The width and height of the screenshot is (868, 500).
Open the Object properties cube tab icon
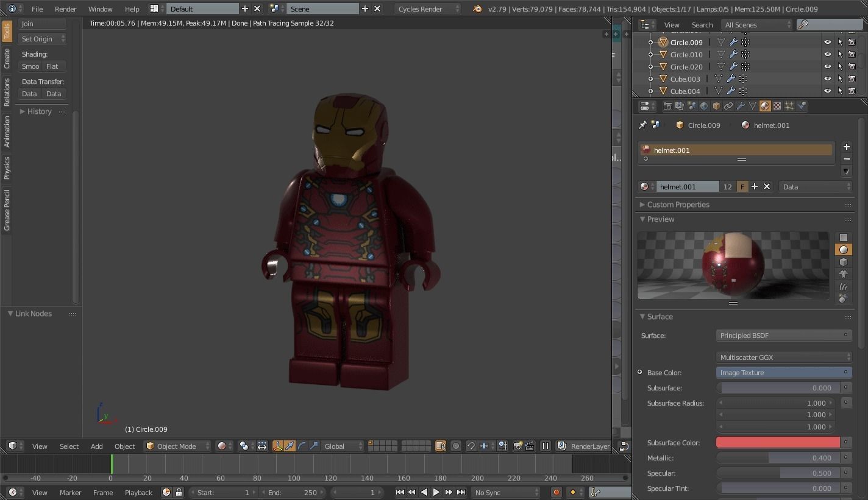point(716,106)
